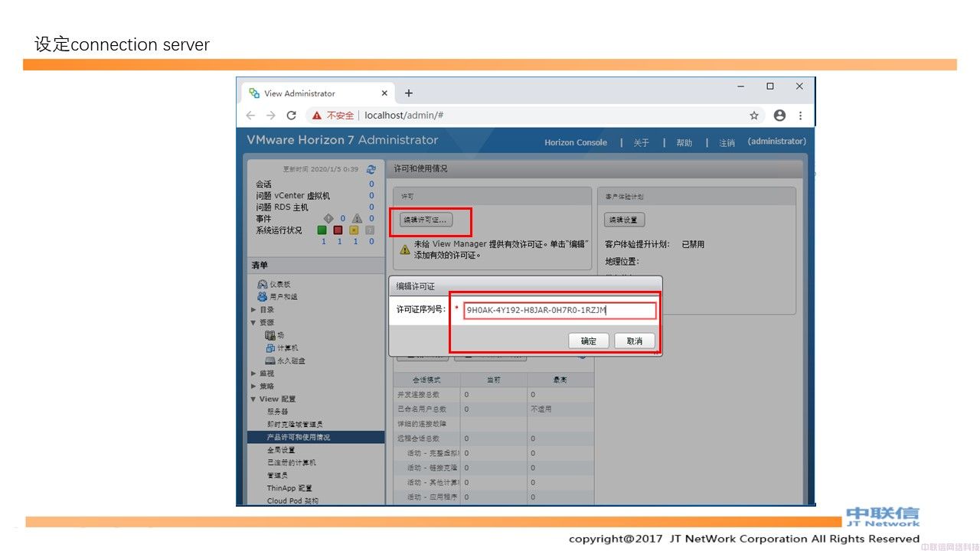Open the 帮助 (Help) link
The width and height of the screenshot is (980, 551).
684,143
